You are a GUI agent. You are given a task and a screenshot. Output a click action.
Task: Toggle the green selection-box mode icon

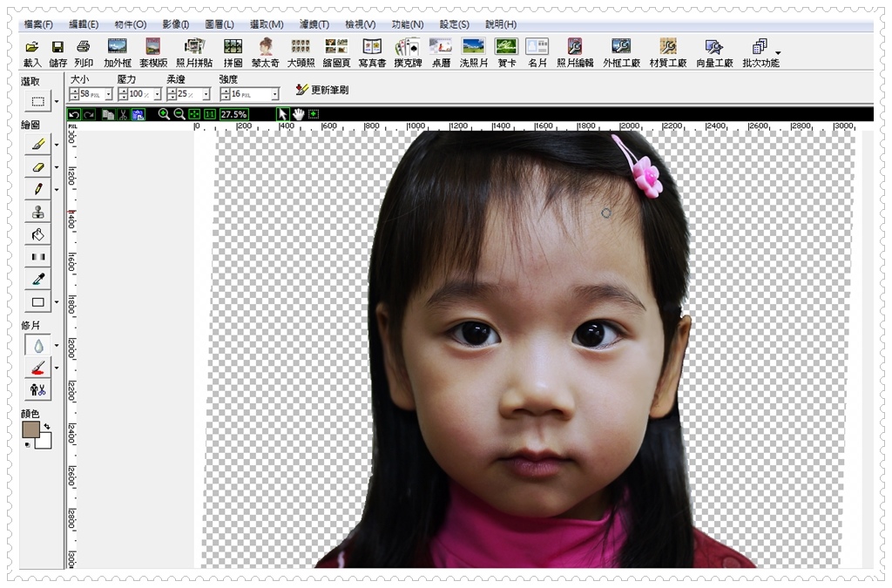pyautogui.click(x=314, y=114)
